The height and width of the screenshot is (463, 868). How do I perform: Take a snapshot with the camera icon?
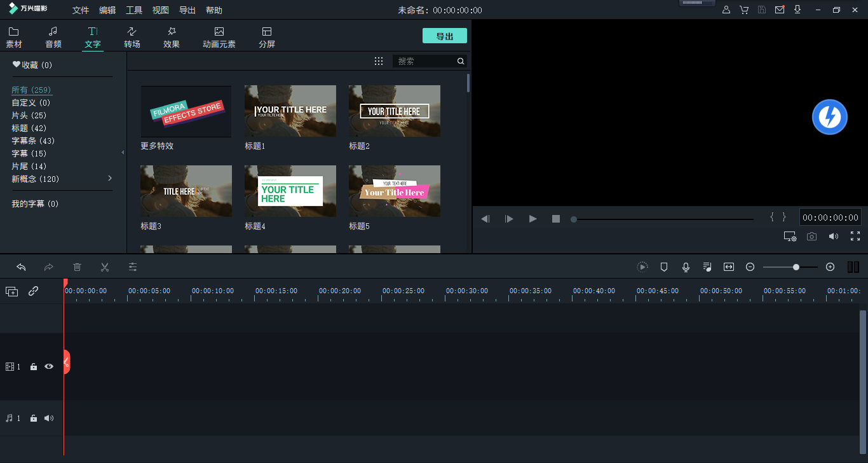(811, 237)
